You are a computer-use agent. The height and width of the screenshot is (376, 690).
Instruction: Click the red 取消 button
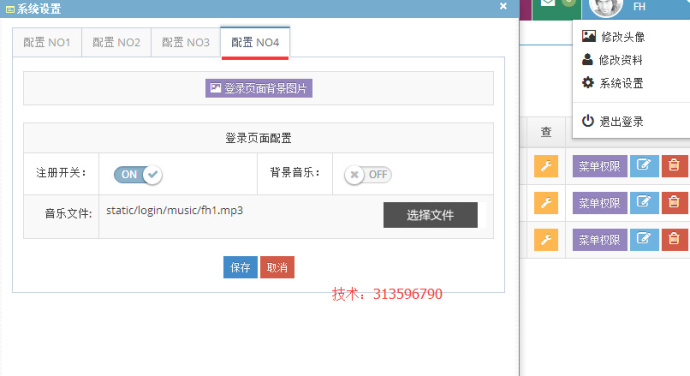coord(277,267)
